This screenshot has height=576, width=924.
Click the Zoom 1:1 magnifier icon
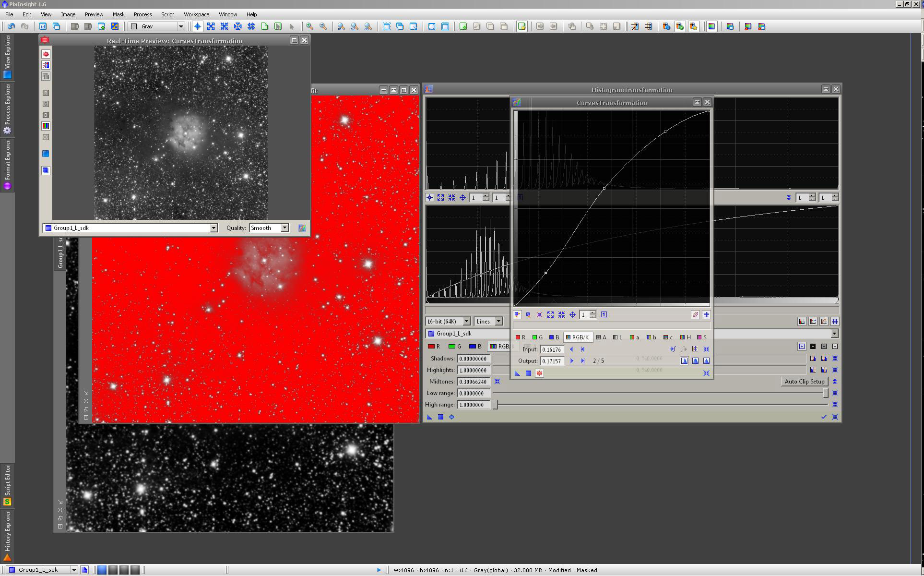point(341,26)
